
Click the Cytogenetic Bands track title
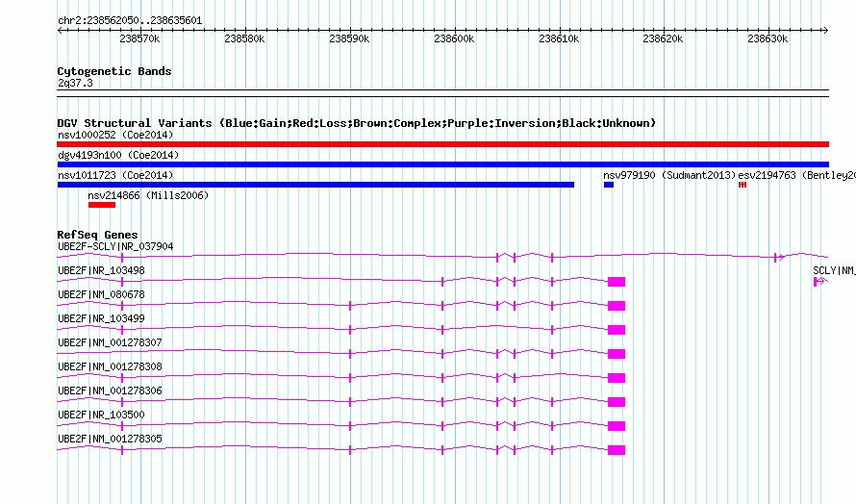pos(114,71)
